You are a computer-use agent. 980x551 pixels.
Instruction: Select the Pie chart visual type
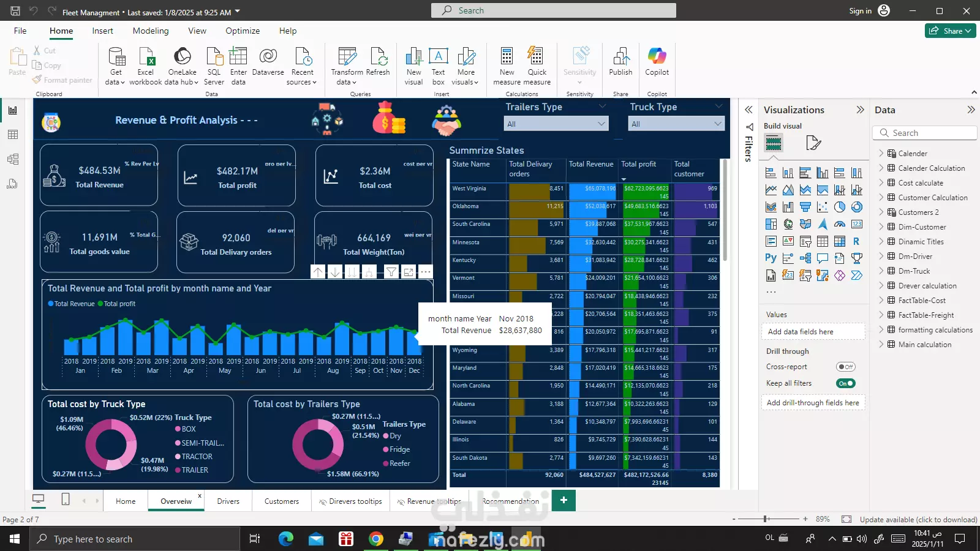click(840, 207)
